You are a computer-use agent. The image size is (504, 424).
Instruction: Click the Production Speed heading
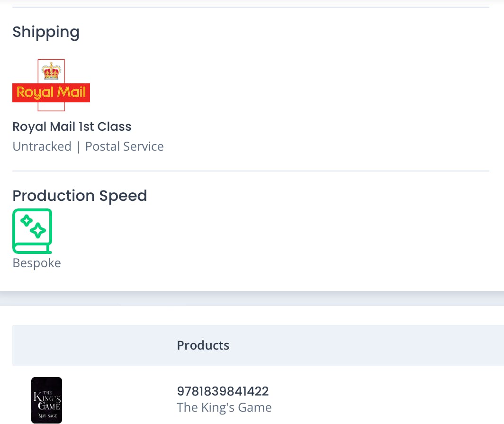point(80,196)
